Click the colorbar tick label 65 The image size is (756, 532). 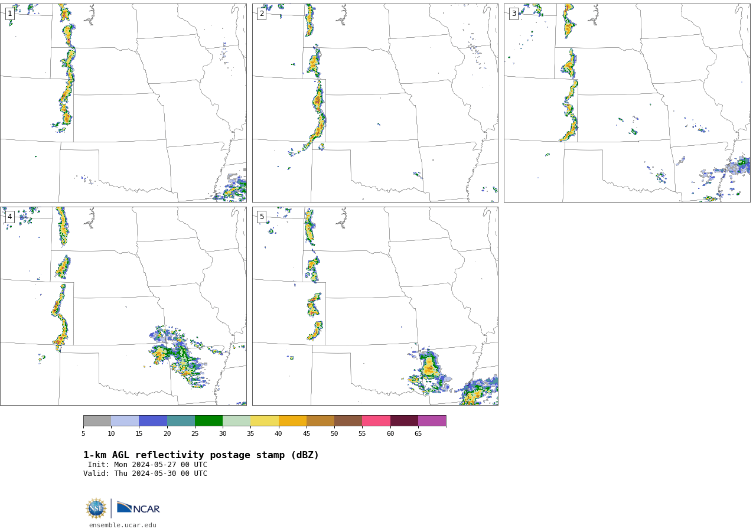[x=418, y=434]
